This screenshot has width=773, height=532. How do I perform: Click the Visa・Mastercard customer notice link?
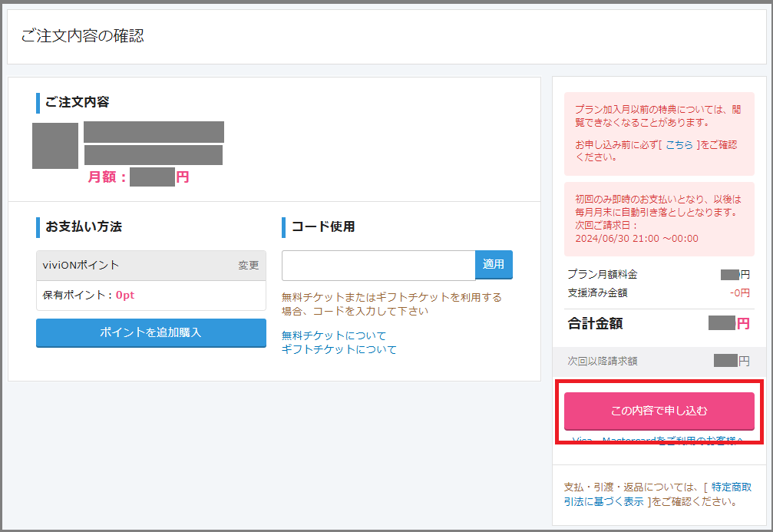[658, 441]
